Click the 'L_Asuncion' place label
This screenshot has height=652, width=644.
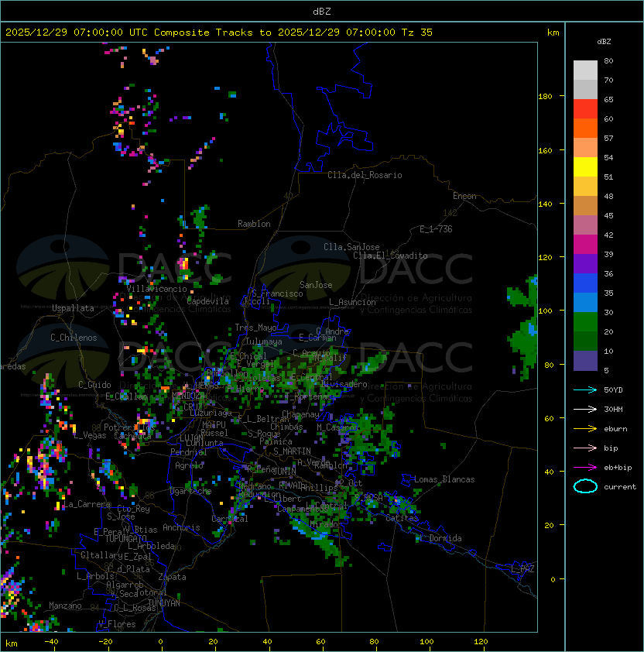[352, 302]
